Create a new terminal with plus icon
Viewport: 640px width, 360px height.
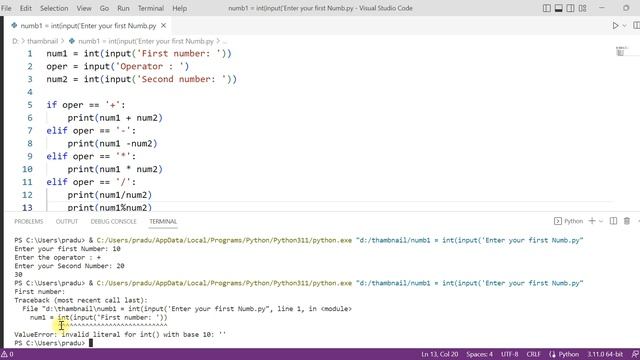[592, 221]
